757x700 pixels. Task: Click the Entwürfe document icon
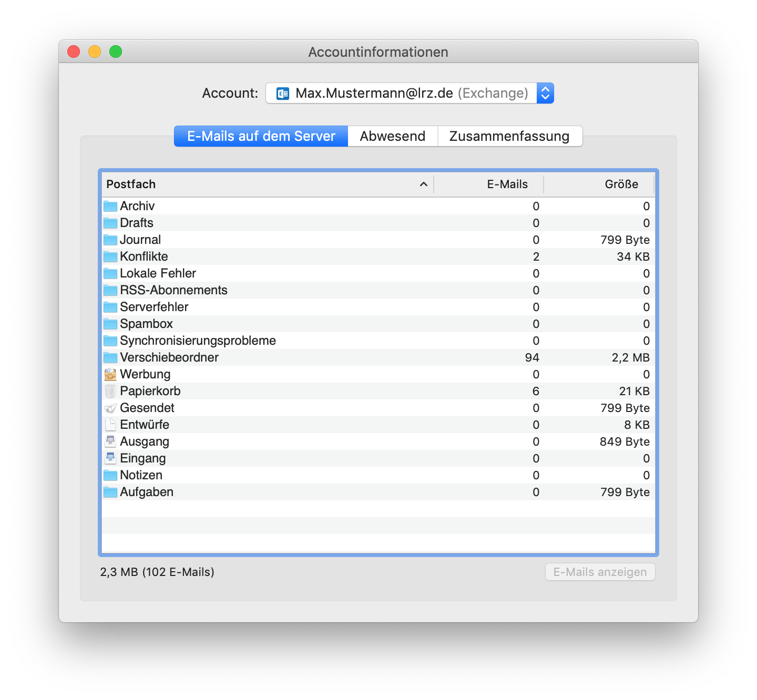(x=110, y=425)
